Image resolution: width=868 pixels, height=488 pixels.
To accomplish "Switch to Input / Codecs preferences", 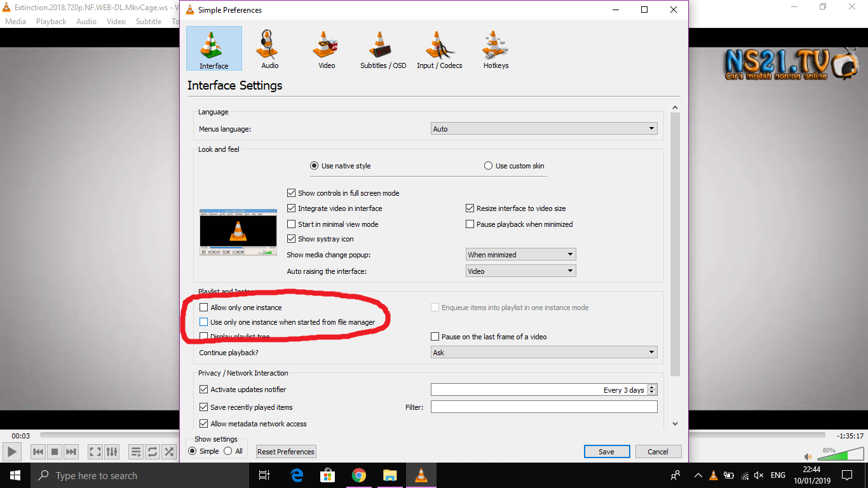I will click(439, 48).
